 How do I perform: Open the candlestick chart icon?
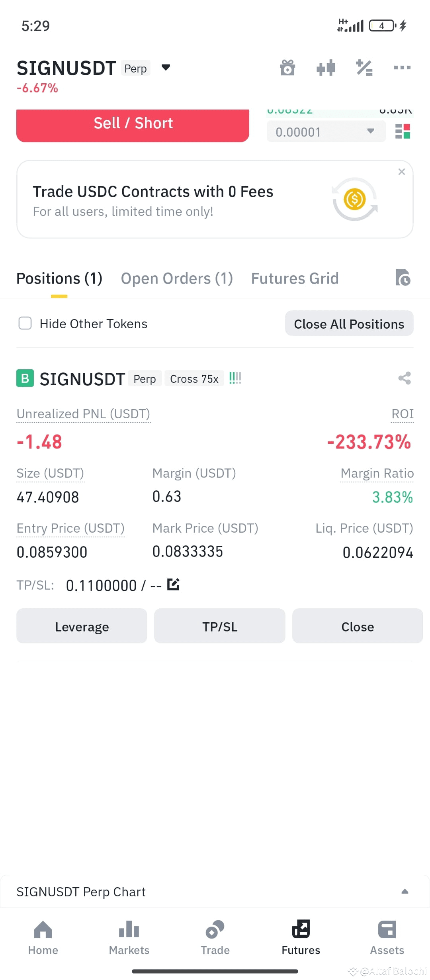(x=326, y=68)
